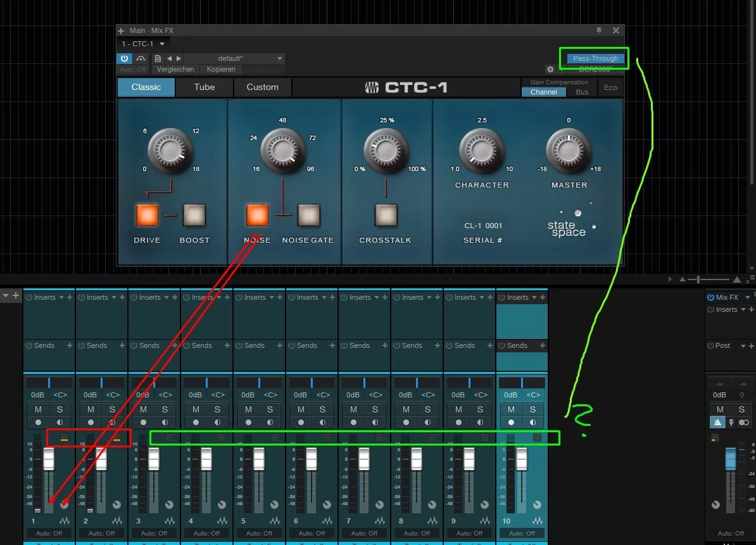Activate channel 1 Inserts power icon
The height and width of the screenshot is (545, 756).
29,297
